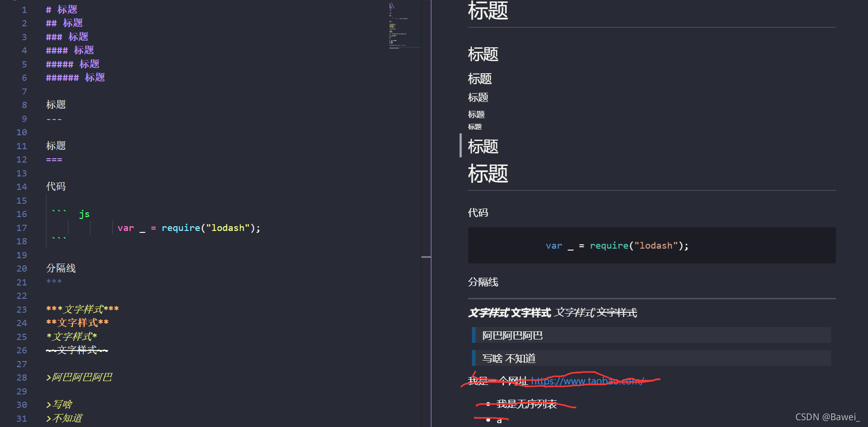868x427 pixels.
Task: Click line number 10 in gutter
Action: 22,132
